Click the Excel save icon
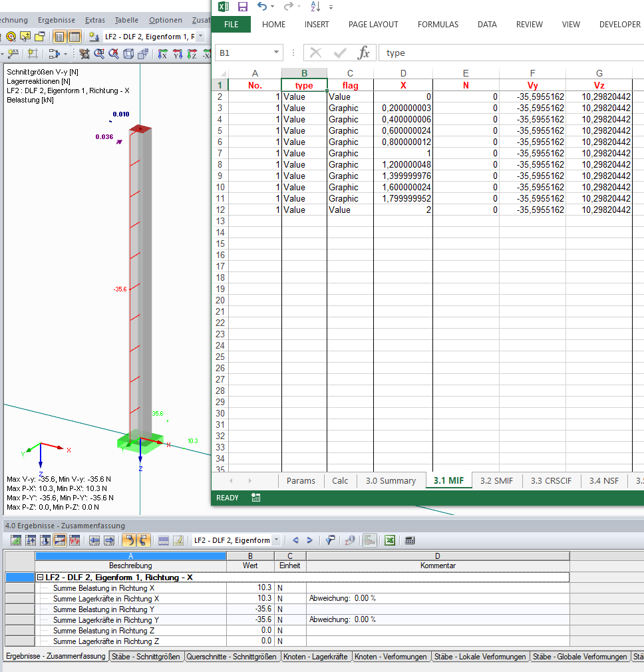 pos(243,7)
